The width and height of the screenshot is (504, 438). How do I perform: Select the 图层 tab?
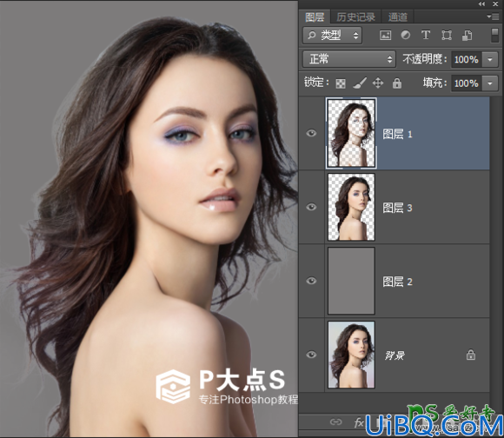(x=315, y=17)
